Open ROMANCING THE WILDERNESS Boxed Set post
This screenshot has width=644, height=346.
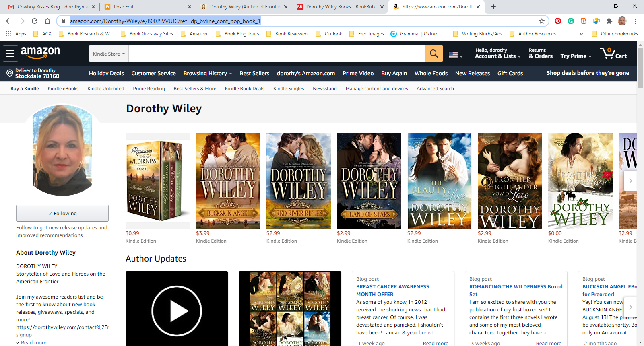[x=516, y=290]
